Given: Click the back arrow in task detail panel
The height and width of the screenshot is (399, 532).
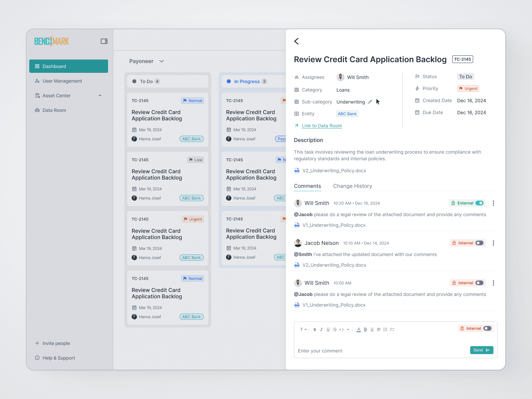Looking at the screenshot, I should (x=297, y=41).
